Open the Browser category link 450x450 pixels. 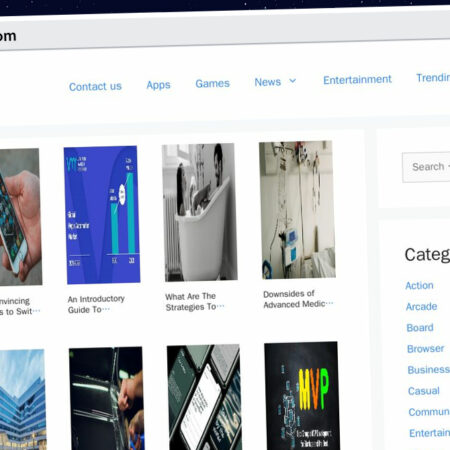point(426,349)
